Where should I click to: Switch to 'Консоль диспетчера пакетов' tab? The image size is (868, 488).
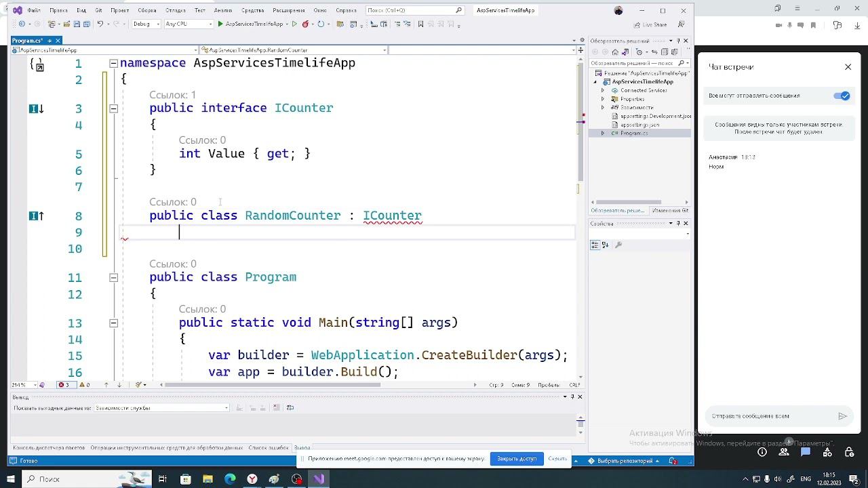[x=49, y=448]
